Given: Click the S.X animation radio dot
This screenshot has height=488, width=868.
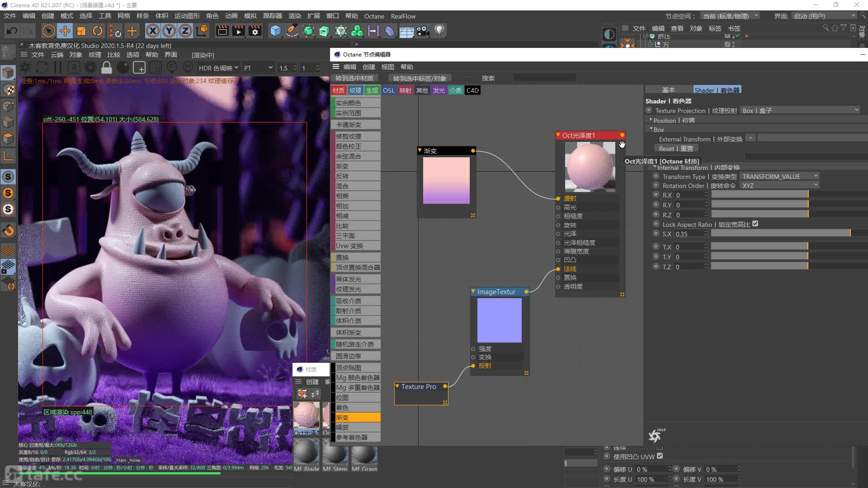Looking at the screenshot, I should tap(656, 234).
